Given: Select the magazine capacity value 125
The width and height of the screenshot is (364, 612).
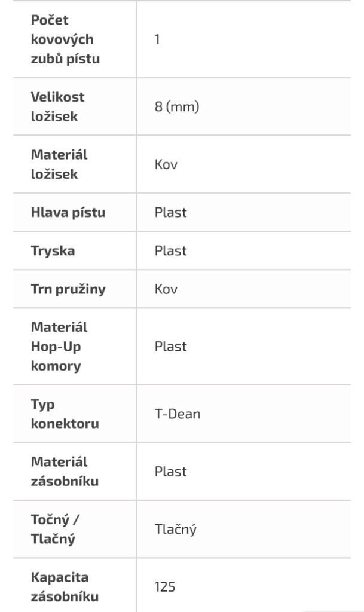Looking at the screenshot, I should (165, 587).
